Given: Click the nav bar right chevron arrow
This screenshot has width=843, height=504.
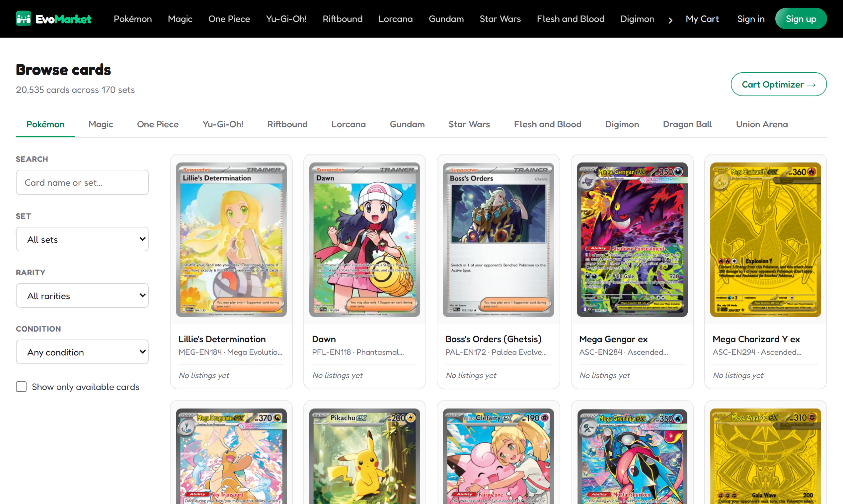Looking at the screenshot, I should (670, 20).
